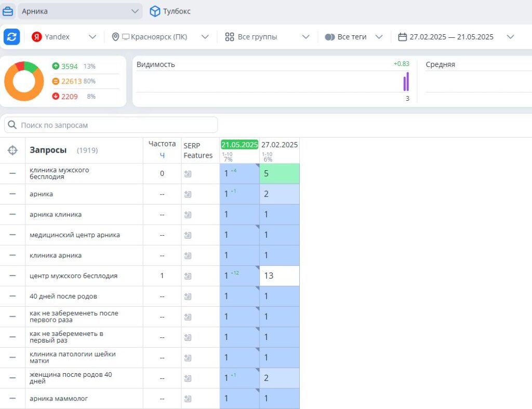532x409 pixels.
Task: Open the Арника project dropdown
Action: (80, 11)
